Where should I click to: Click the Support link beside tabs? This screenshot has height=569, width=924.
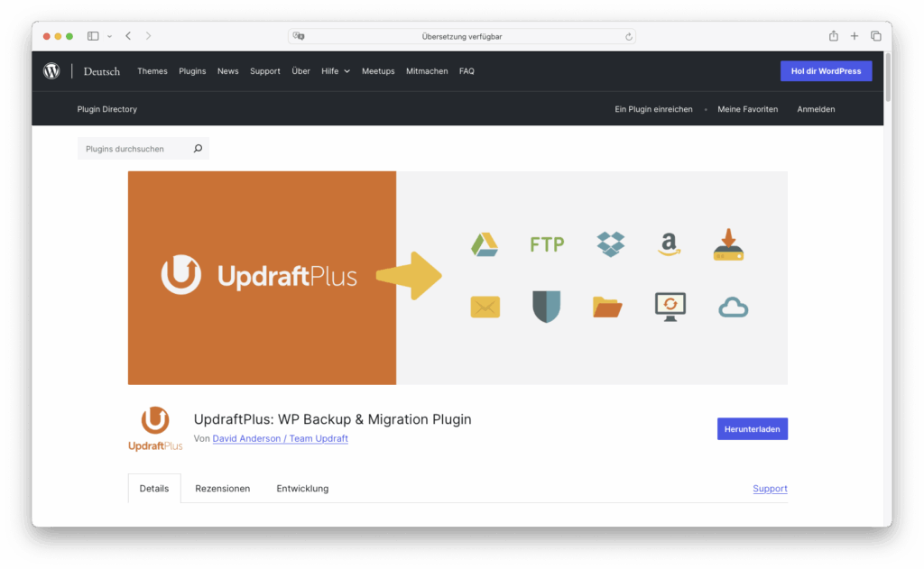click(770, 489)
